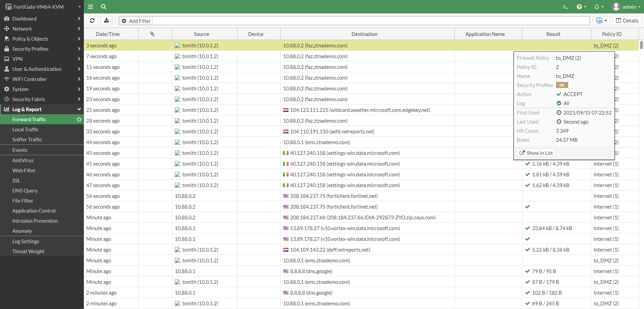The width and height of the screenshot is (644, 309).
Task: Click the download log icon
Action: (106, 20)
